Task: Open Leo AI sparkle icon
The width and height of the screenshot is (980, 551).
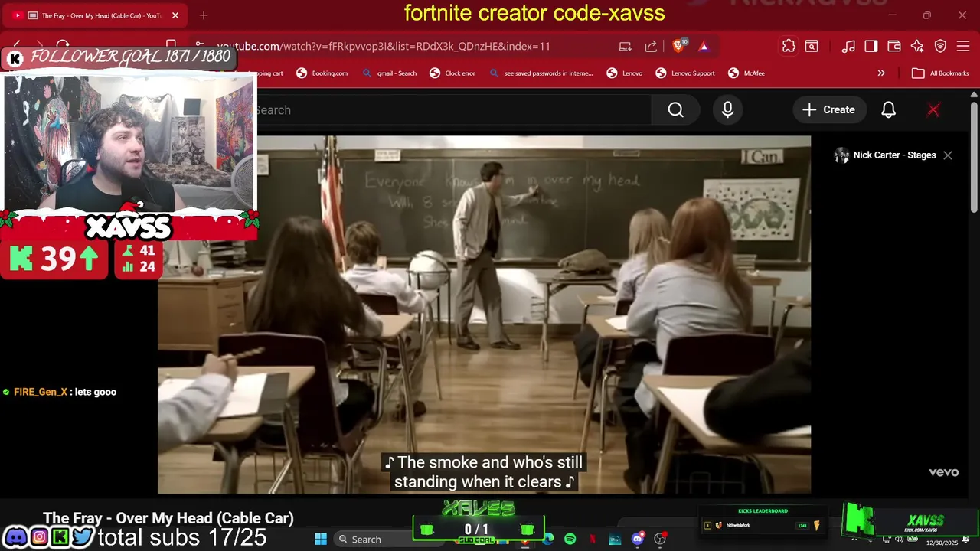Action: tap(917, 47)
